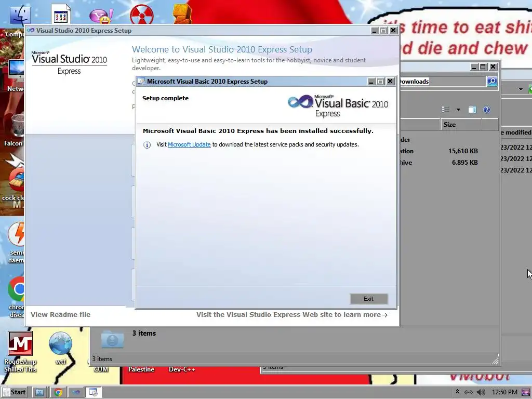Image resolution: width=532 pixels, height=399 pixels.
Task: Click the network tray icon
Action: [x=469, y=392]
